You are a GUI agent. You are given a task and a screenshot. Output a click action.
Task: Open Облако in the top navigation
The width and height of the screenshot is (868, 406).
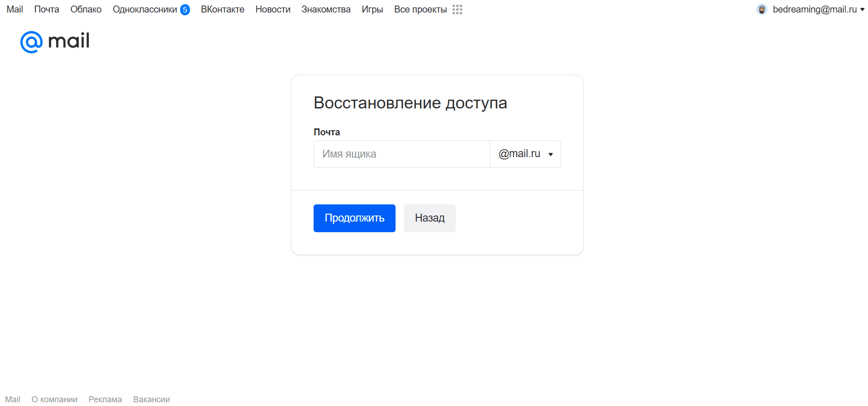pos(86,9)
